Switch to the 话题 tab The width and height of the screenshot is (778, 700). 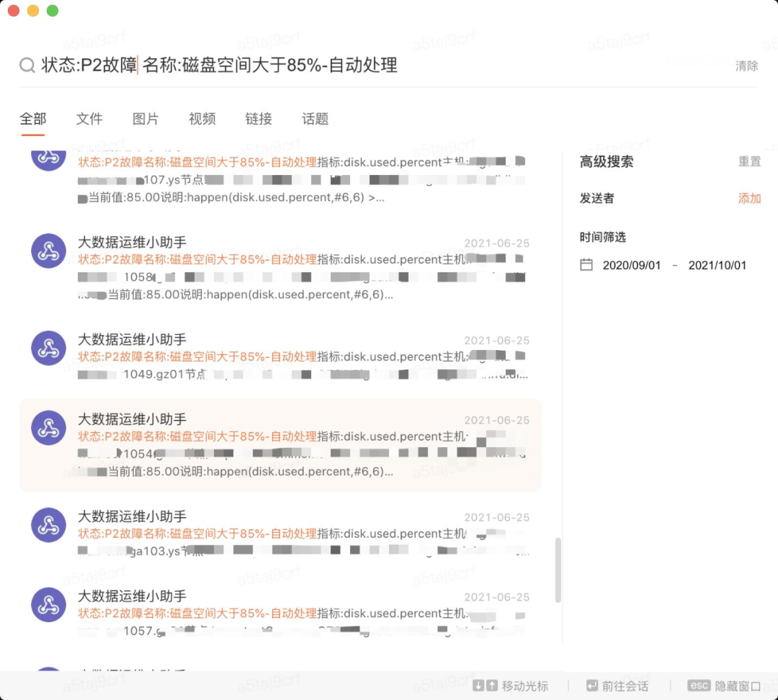tap(315, 119)
